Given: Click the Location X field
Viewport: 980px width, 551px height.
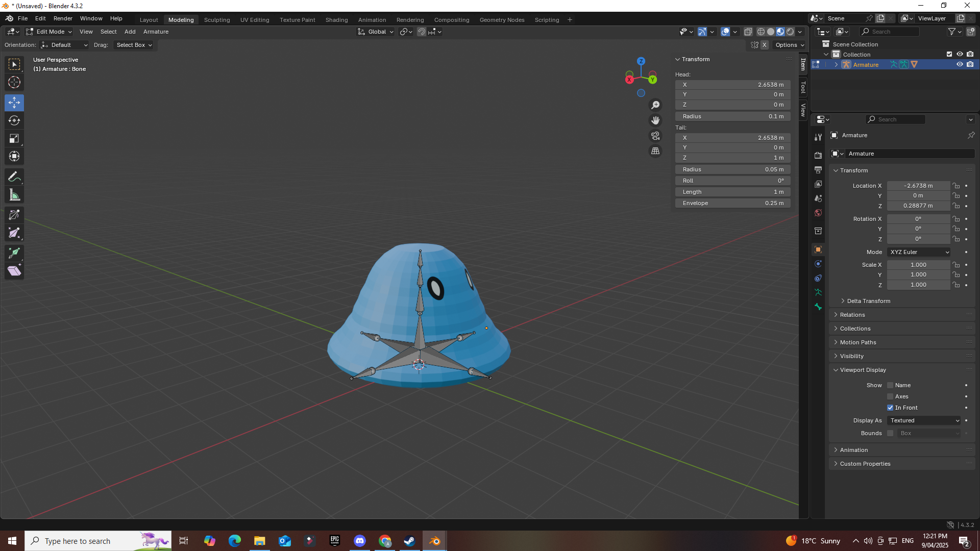Looking at the screenshot, I should click(x=918, y=186).
